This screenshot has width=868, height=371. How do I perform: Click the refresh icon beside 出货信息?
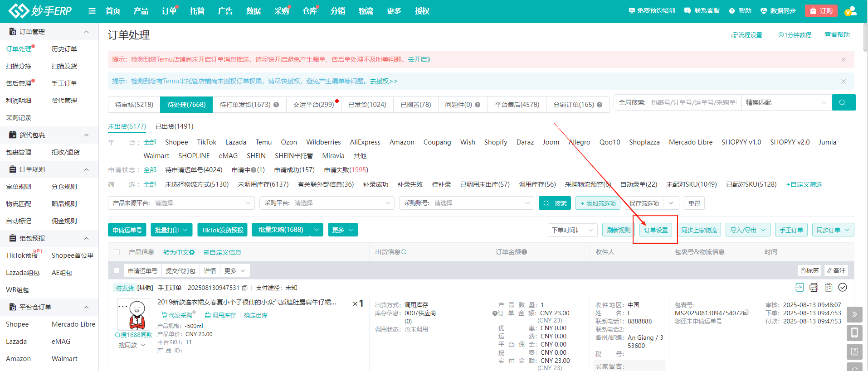[404, 252]
